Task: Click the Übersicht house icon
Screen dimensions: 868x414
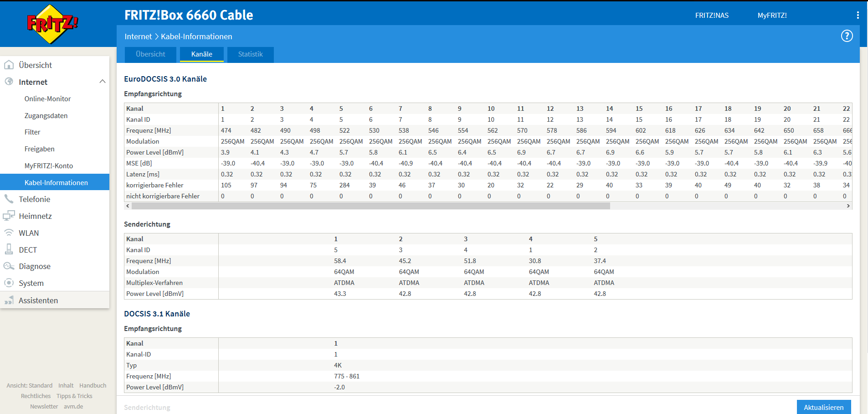Action: pos(9,65)
